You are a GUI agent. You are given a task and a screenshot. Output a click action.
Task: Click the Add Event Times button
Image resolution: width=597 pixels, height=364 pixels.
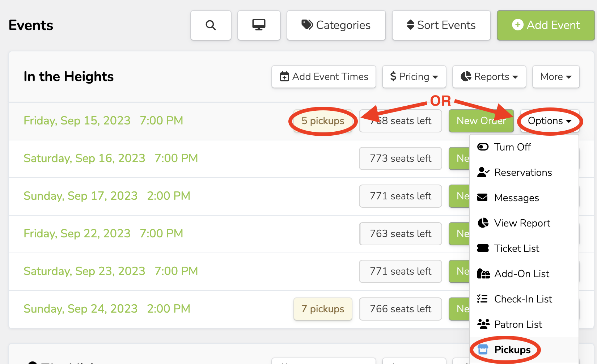pyautogui.click(x=324, y=77)
